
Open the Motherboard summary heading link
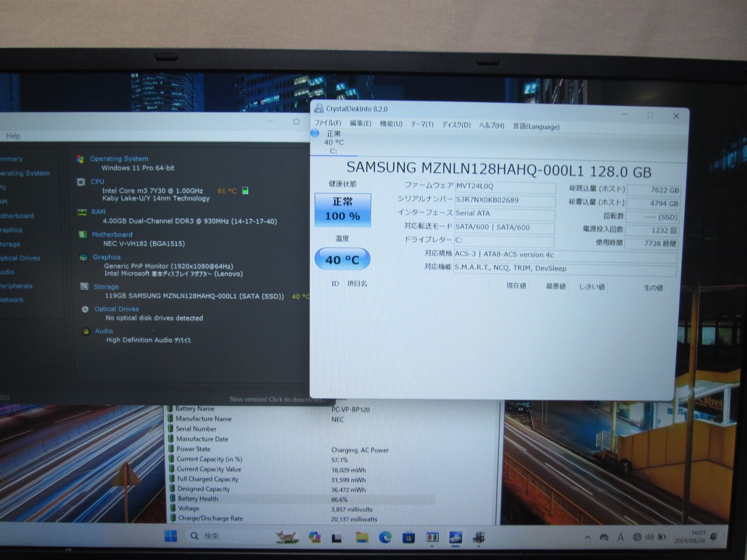pyautogui.click(x=112, y=235)
